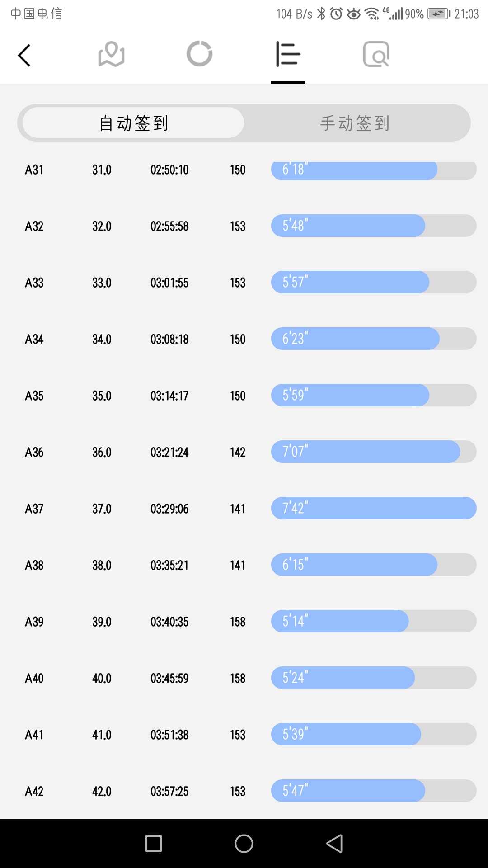This screenshot has width=488, height=868.
Task: Open the search magnifier tab icon
Action: pyautogui.click(x=376, y=54)
